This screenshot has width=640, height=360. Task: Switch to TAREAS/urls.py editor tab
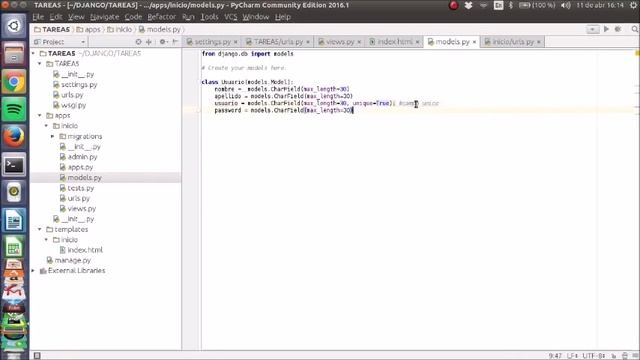click(278, 42)
